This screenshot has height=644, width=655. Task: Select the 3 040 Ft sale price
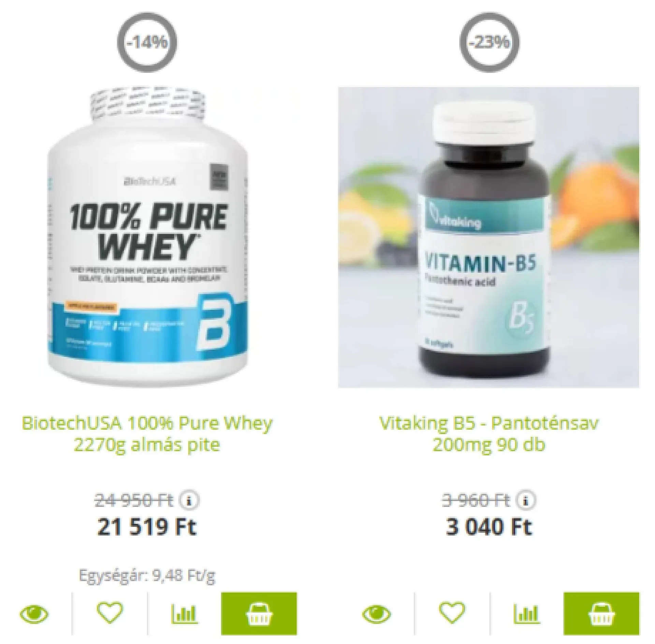[x=489, y=527]
